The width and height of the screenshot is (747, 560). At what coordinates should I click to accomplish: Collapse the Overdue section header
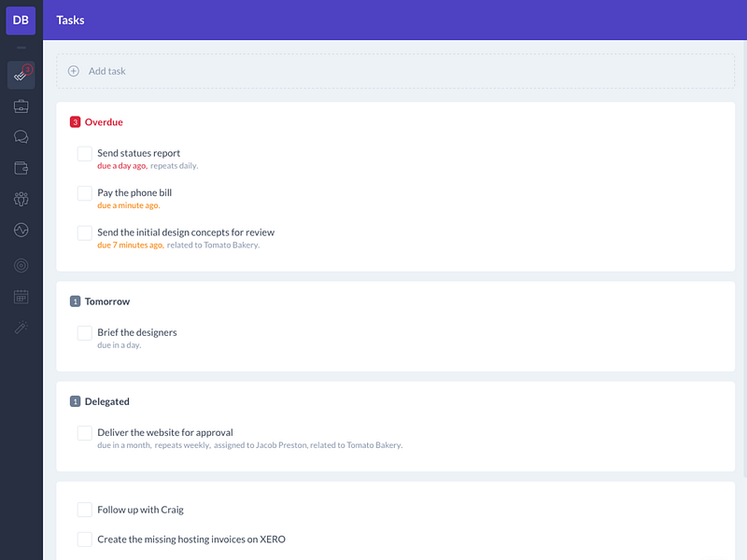pyautogui.click(x=96, y=122)
